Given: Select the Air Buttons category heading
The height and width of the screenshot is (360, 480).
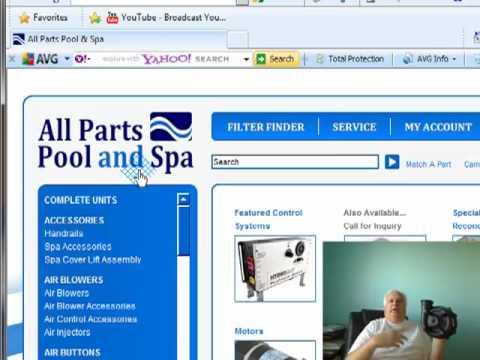Looking at the screenshot, I should click(72, 353).
